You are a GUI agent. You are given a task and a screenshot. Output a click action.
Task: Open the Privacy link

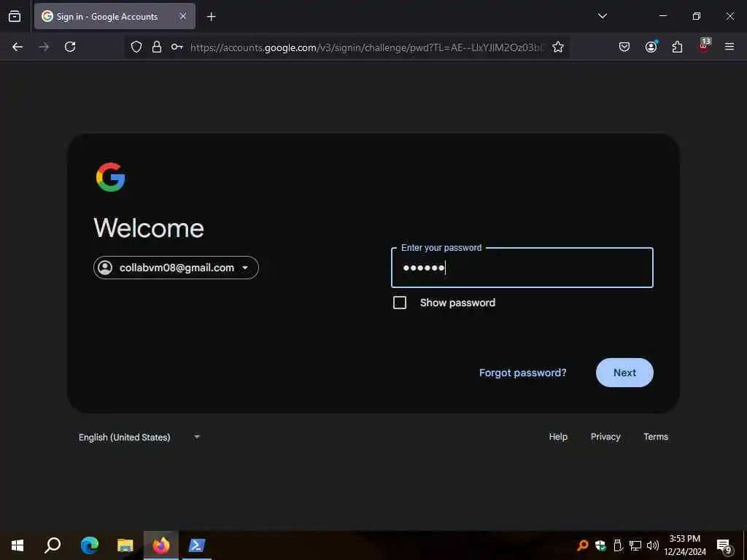click(x=605, y=437)
